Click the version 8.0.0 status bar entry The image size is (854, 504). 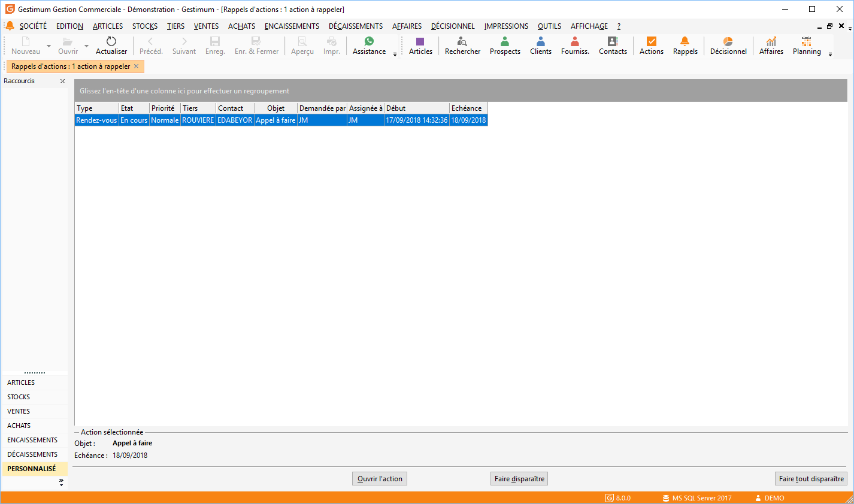tap(618, 498)
